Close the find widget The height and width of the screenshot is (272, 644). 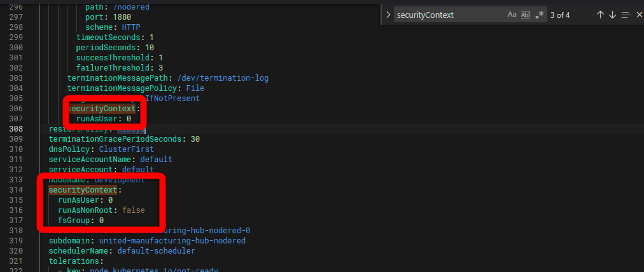tap(639, 15)
